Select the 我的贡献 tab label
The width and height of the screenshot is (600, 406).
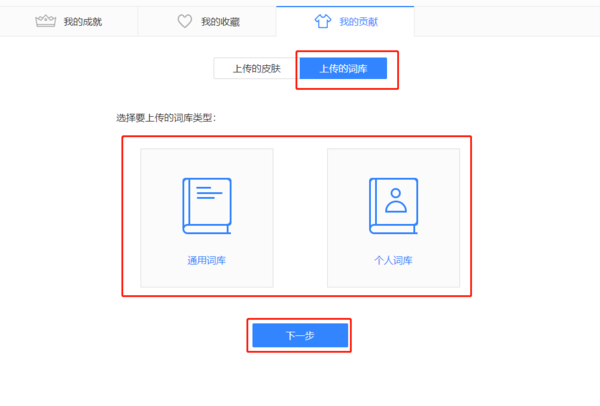click(357, 21)
